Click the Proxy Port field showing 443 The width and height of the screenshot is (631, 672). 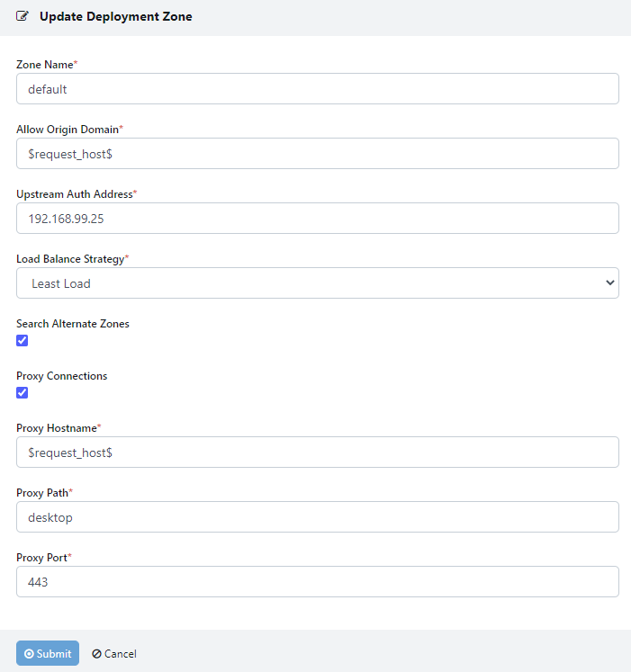tap(317, 582)
